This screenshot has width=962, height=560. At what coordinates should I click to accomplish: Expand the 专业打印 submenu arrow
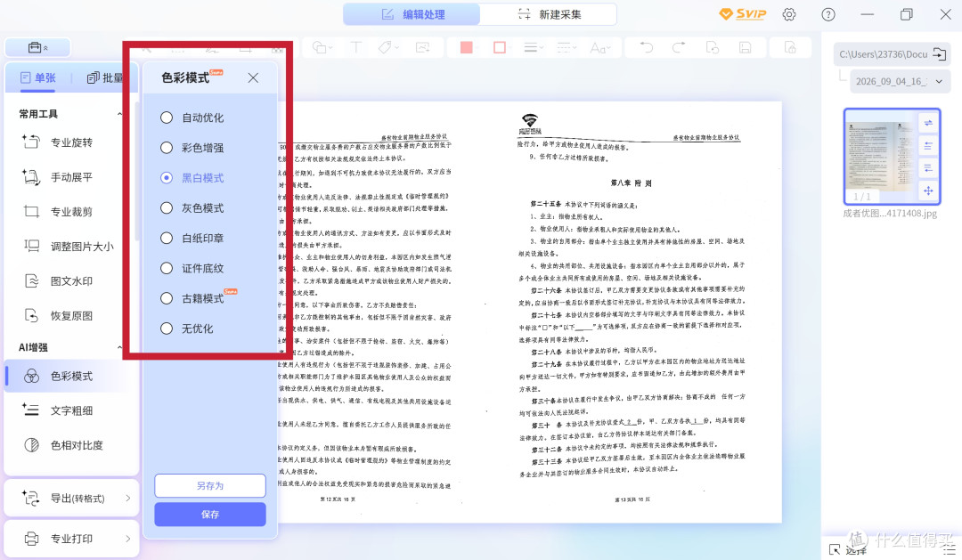point(127,539)
